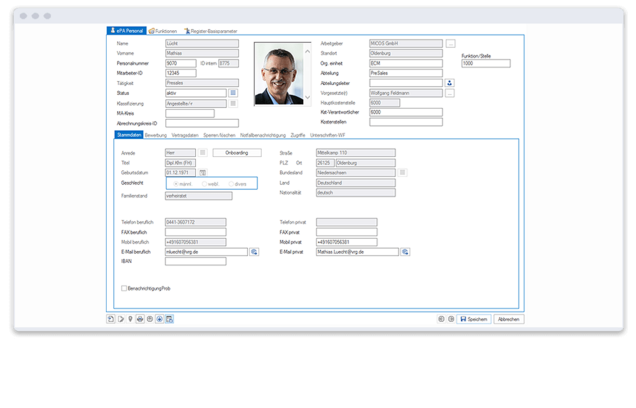
Task: Select the männl. radio button
Action: (x=176, y=184)
